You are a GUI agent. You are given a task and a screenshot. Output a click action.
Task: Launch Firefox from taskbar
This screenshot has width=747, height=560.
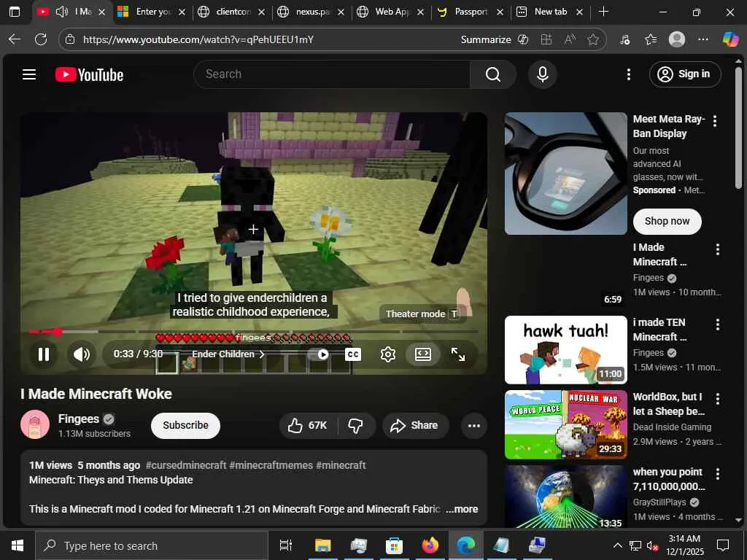pyautogui.click(x=430, y=545)
